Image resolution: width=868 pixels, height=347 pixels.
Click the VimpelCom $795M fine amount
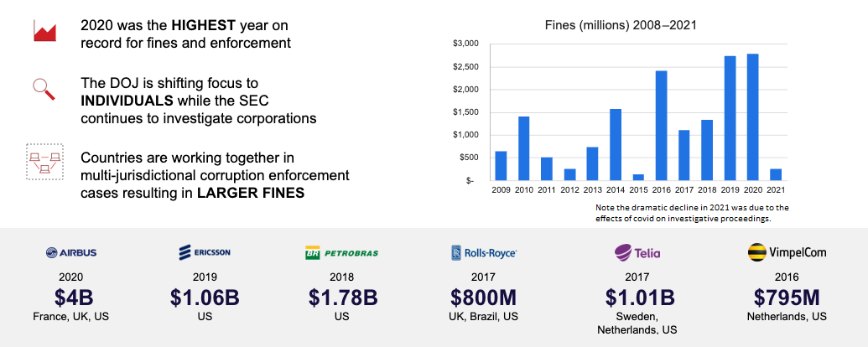(x=786, y=298)
